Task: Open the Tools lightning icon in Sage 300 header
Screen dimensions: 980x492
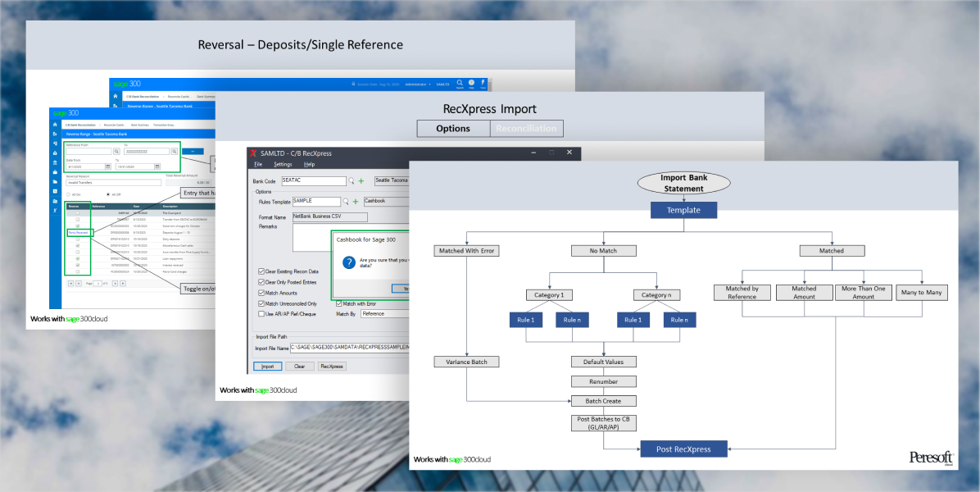Action: pyautogui.click(x=483, y=83)
